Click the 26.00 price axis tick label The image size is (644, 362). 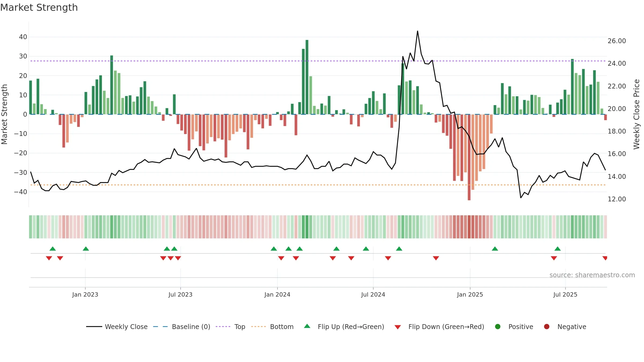[x=617, y=41]
